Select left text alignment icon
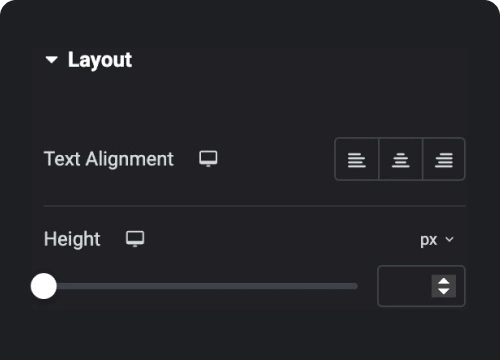This screenshot has width=500, height=360. click(x=357, y=159)
